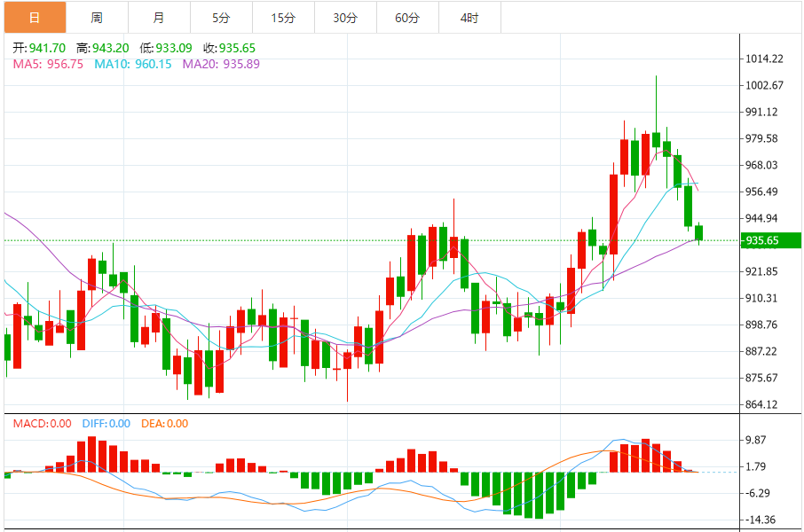Click the 1002.67 price axis label

[x=764, y=86]
